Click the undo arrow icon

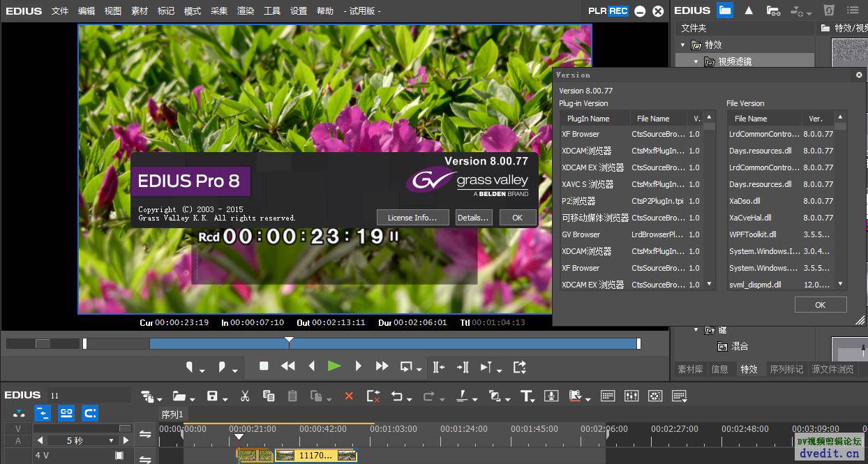[396, 396]
